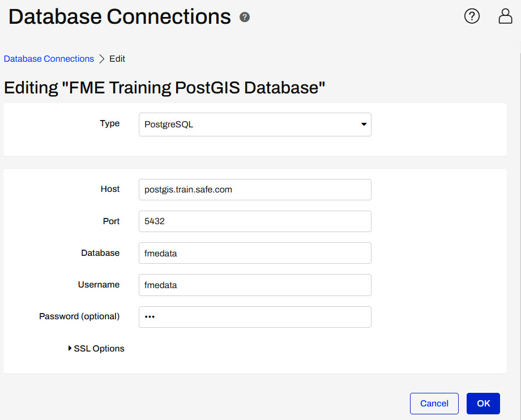Viewport: 521px width, 420px height.
Task: Click the Host field containing postgis.train.safe.com
Action: (x=255, y=190)
